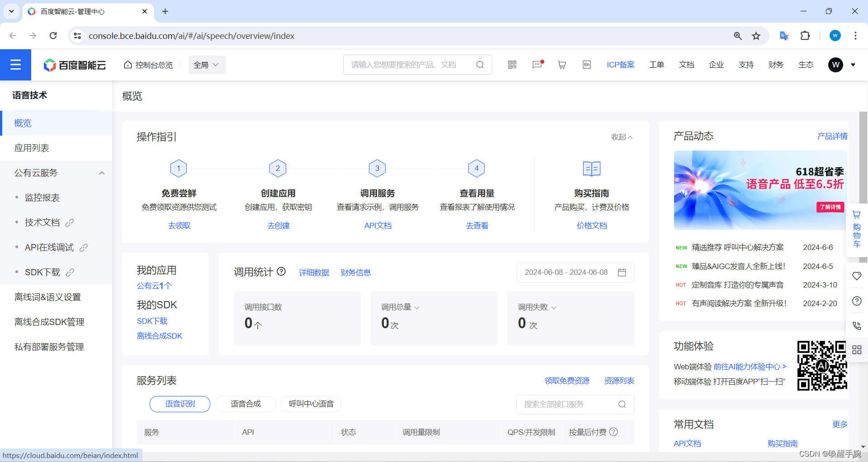Open the Chrome three-dot menu
The image size is (868, 462).
pyautogui.click(x=855, y=36)
